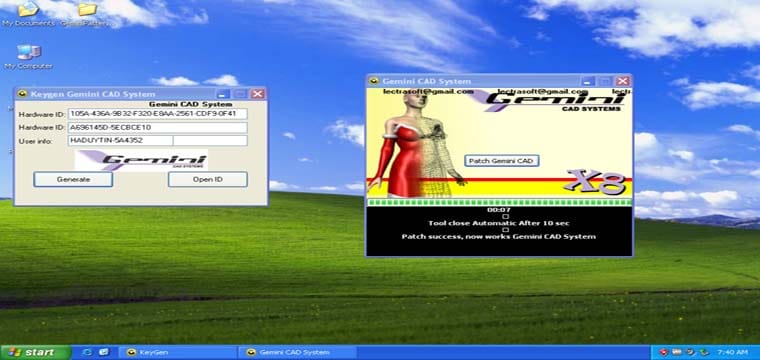Image resolution: width=760 pixels, height=360 pixels.
Task: Click the Generate button in the Keygen window
Action: coord(73,179)
